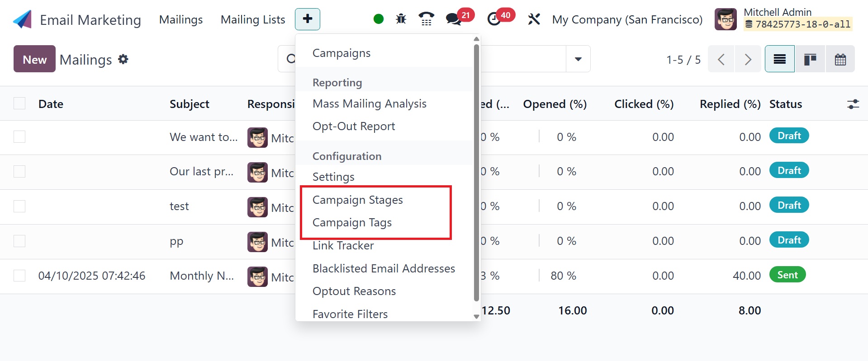Select Campaign Stages from the menu
The height and width of the screenshot is (361, 868).
click(x=358, y=200)
